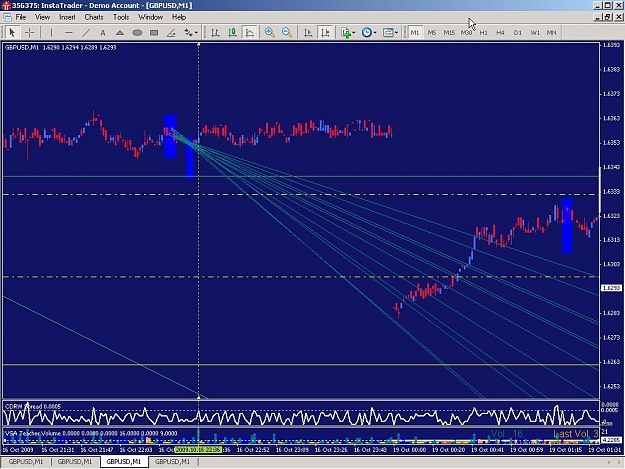Select the D1 timeframe
This screenshot has height=469, width=625.
518,33
